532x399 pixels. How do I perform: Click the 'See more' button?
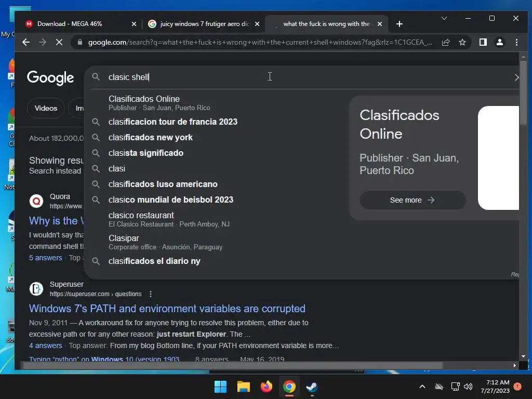[412, 200]
